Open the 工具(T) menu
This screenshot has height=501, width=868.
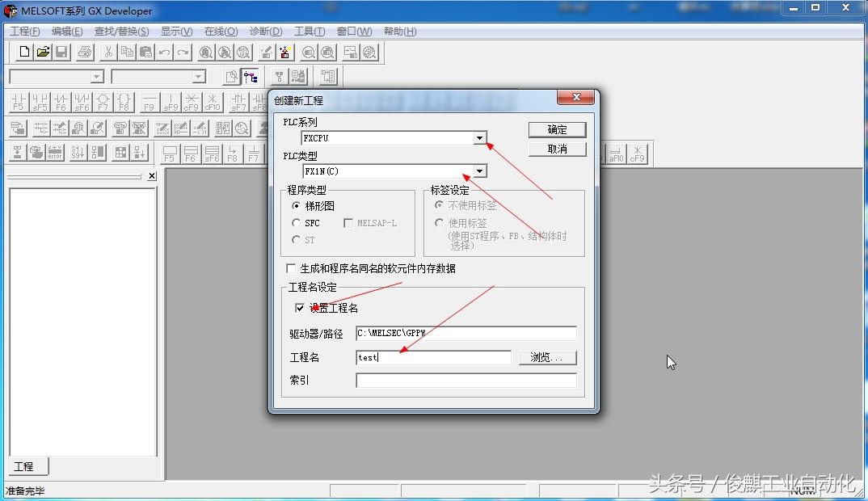(x=310, y=31)
